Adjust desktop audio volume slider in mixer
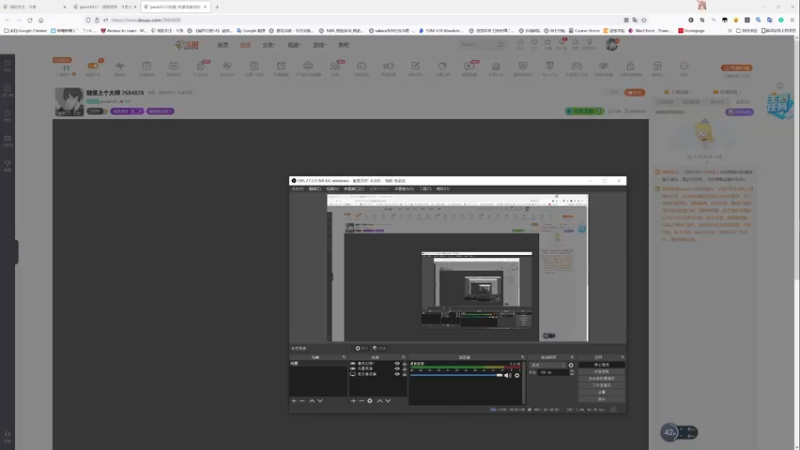This screenshot has width=800, height=450. (456, 376)
